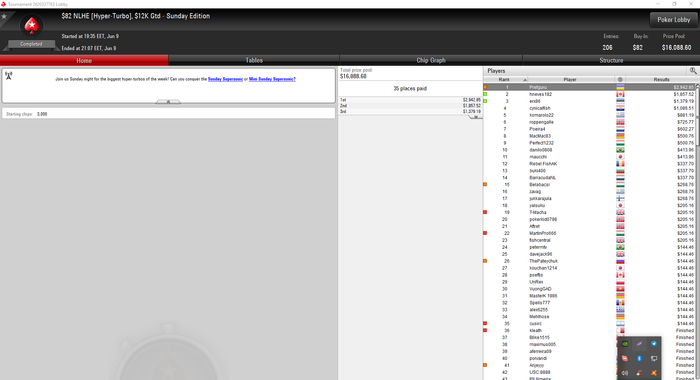
Task: Click orange marker beside rank 15
Action: [485, 184]
